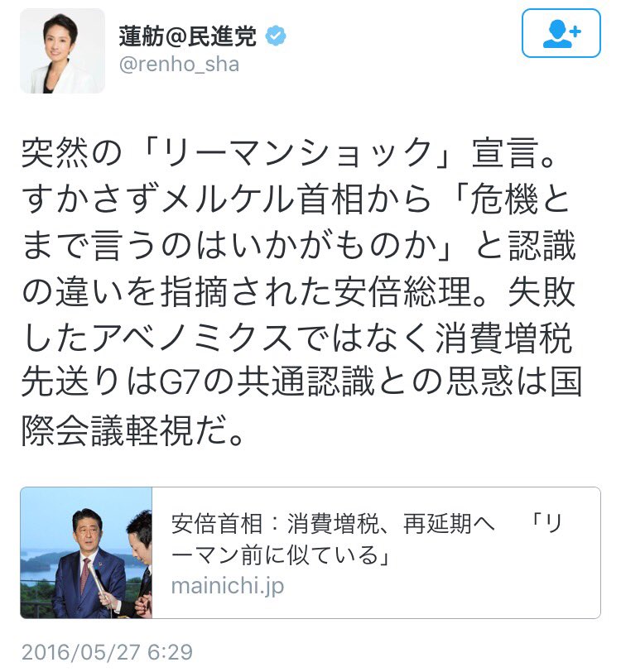Click the tweet line containing メルケル首相
The image size is (621, 672).
click(296, 199)
